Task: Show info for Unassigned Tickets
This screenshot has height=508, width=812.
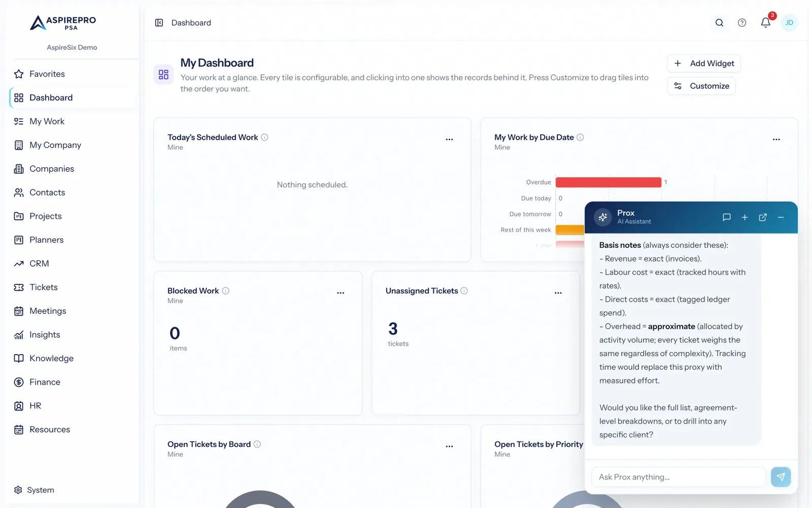Action: pos(464,291)
